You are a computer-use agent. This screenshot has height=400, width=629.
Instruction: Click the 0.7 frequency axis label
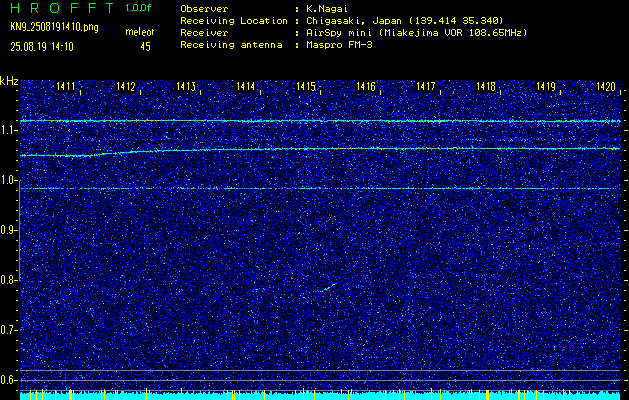point(8,330)
